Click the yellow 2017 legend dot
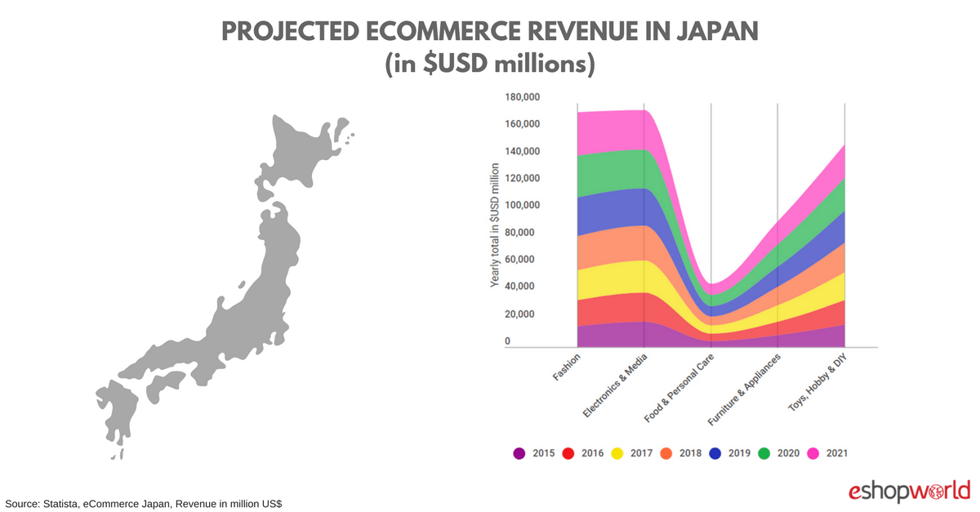The height and width of the screenshot is (512, 980). coord(618,453)
